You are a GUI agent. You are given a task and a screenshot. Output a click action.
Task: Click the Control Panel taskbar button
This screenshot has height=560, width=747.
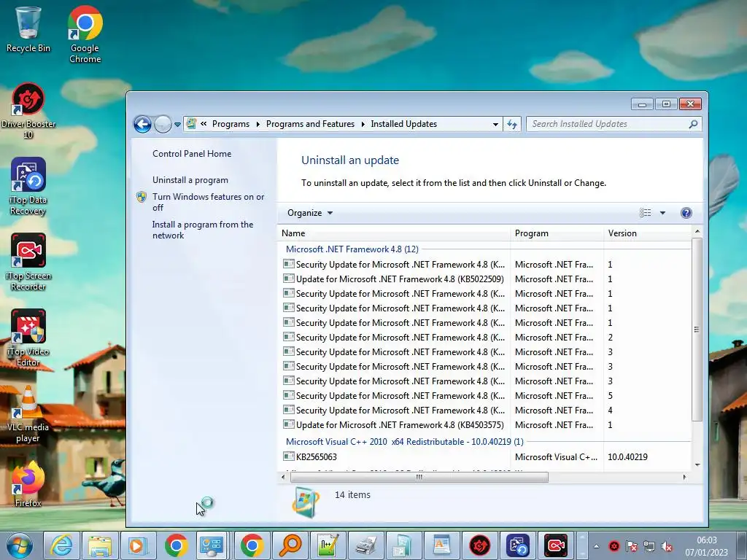pyautogui.click(x=211, y=545)
